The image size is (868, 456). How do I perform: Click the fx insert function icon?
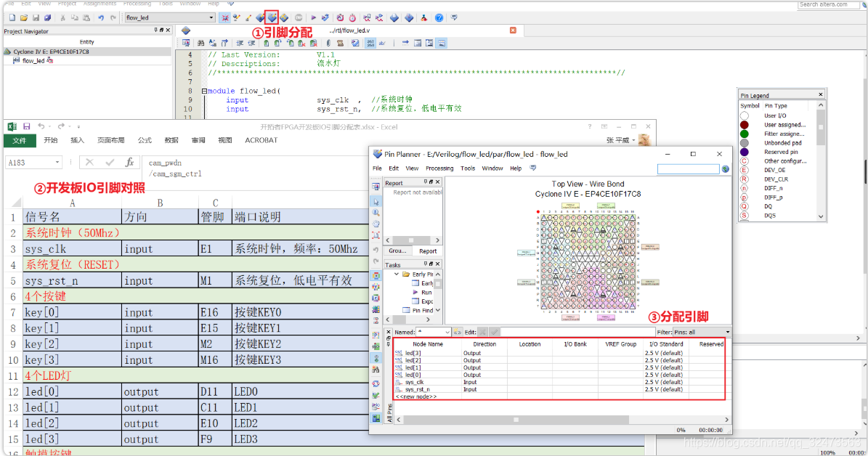[x=129, y=162]
